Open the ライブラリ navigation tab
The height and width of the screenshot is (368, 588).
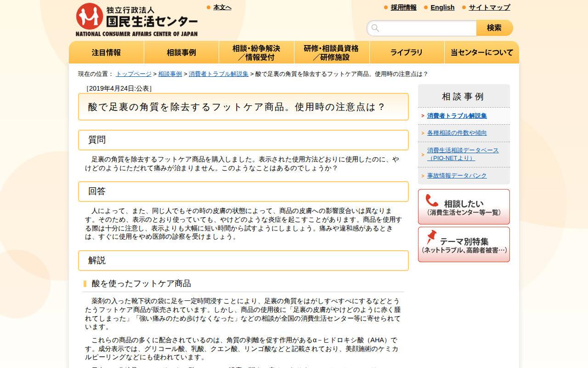pyautogui.click(x=407, y=52)
